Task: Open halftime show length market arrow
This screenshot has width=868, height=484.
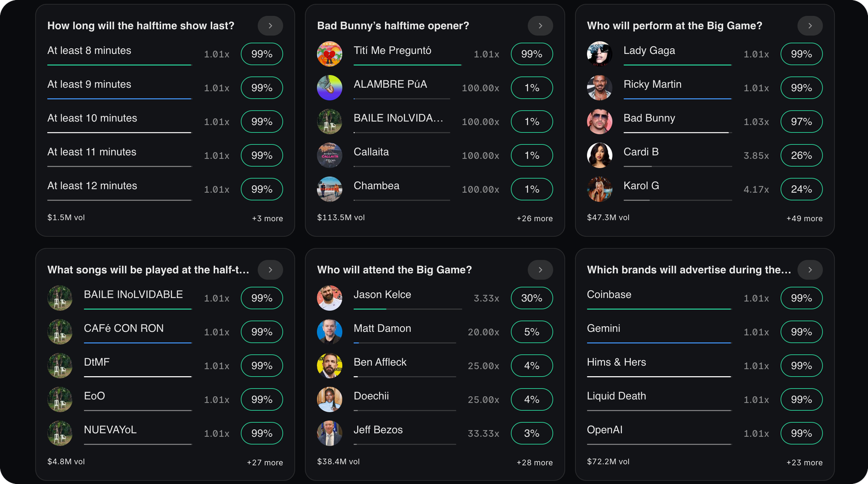Action: tap(270, 25)
